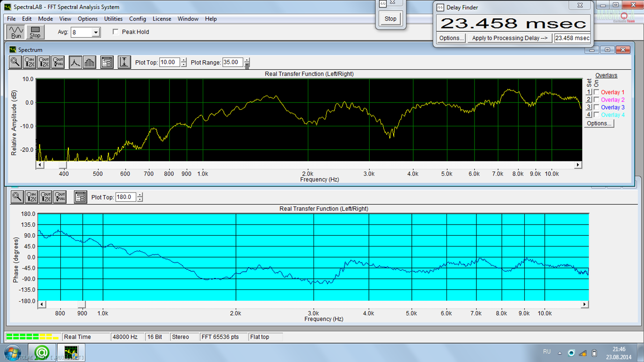This screenshot has width=644, height=362.
Task: Enable the Peak Hold checkbox
Action: 116,32
